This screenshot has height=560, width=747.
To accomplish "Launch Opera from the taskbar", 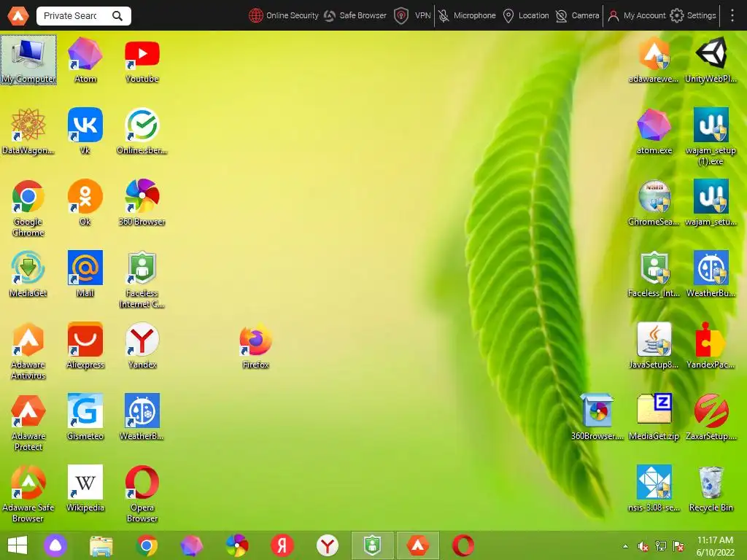I will [463, 545].
